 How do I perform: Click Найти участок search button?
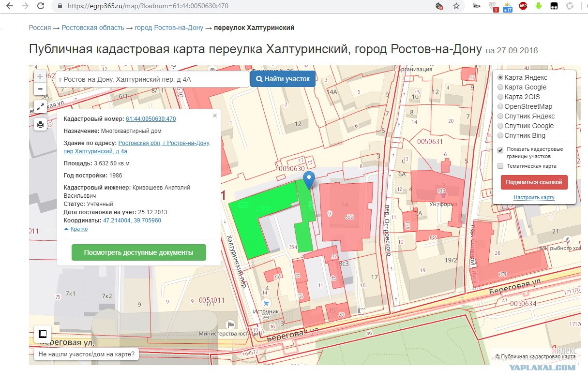283,79
